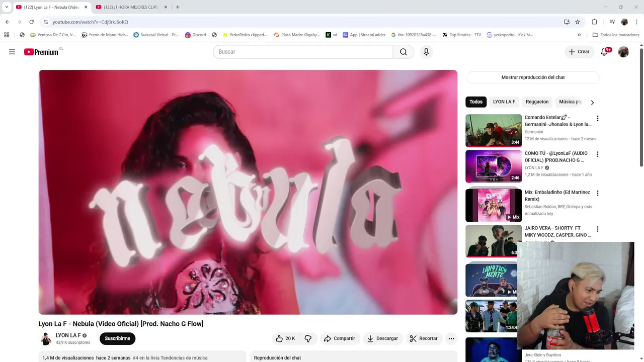The image size is (644, 362).
Task: Click the Compartir share button
Action: [340, 338]
